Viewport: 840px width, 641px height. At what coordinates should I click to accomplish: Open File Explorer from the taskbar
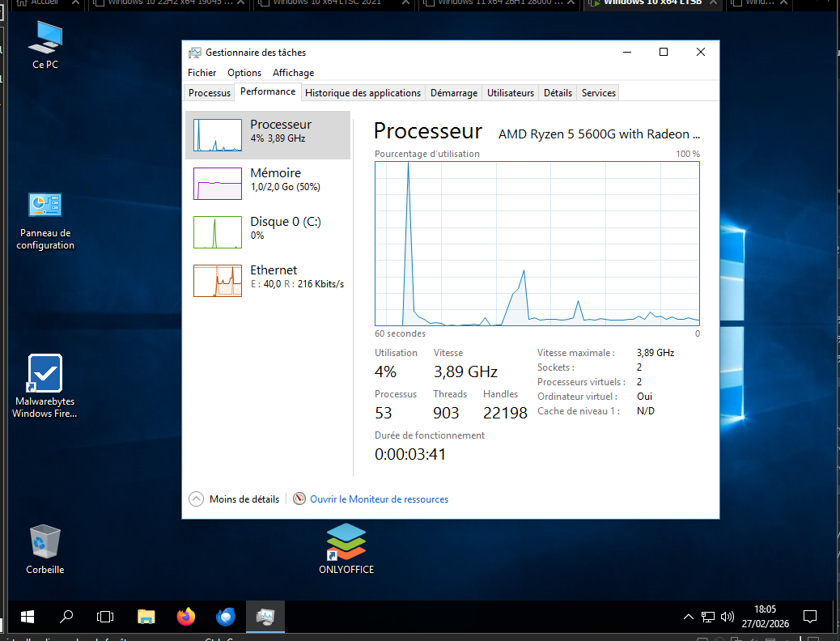[146, 617]
